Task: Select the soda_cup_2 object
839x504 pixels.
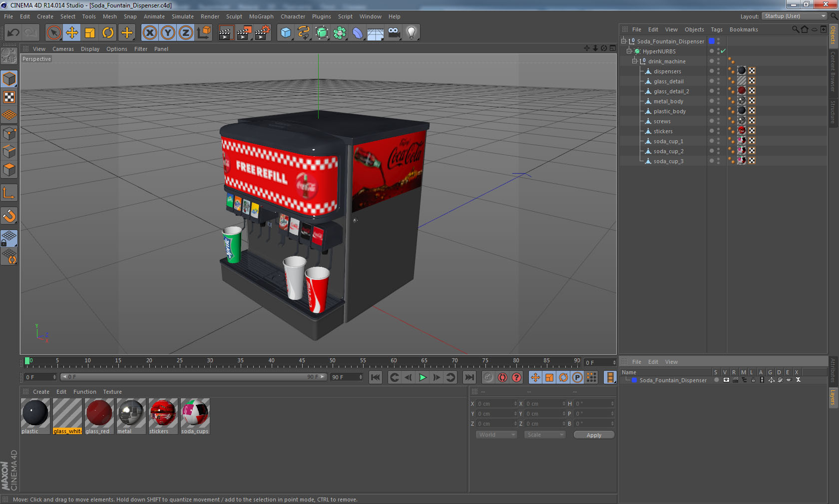Action: click(x=668, y=151)
